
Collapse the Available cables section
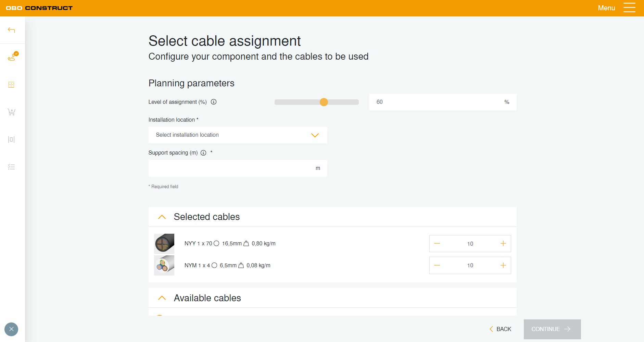162,298
